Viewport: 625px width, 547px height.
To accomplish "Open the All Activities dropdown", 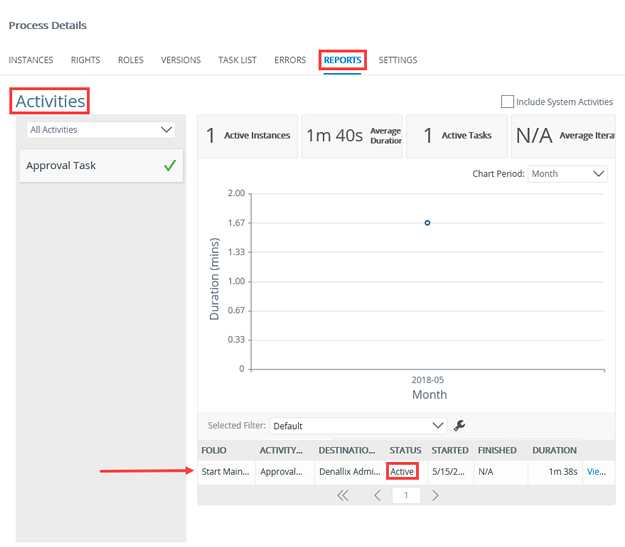I will pos(101,130).
